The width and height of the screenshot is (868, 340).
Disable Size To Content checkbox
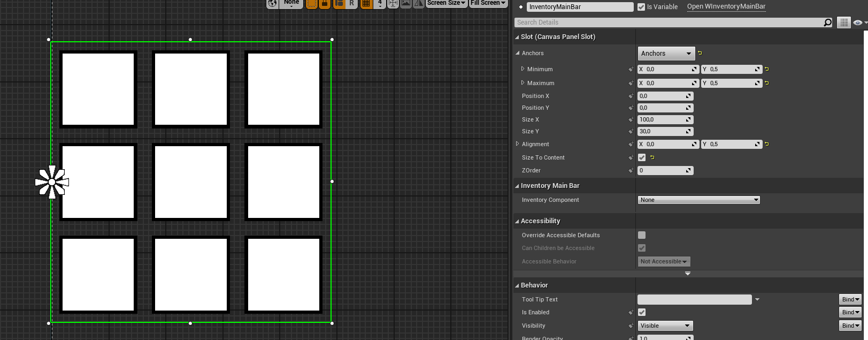click(x=642, y=157)
